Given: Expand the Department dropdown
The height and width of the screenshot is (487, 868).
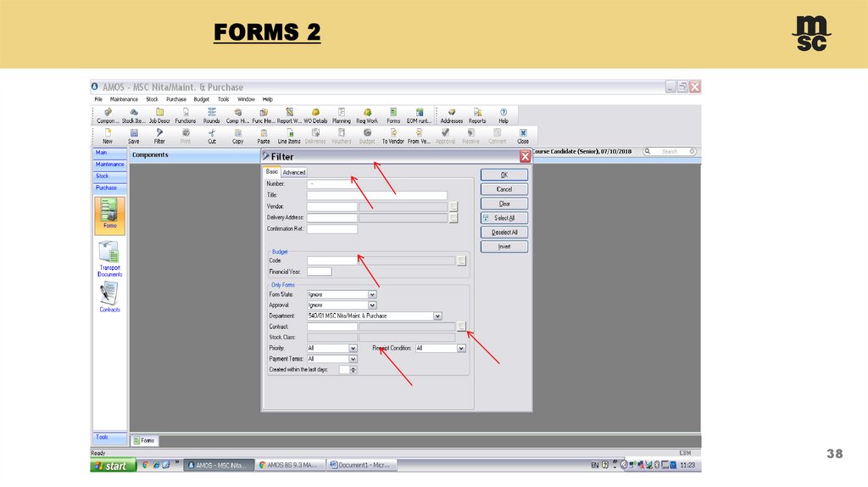Looking at the screenshot, I should (x=437, y=316).
